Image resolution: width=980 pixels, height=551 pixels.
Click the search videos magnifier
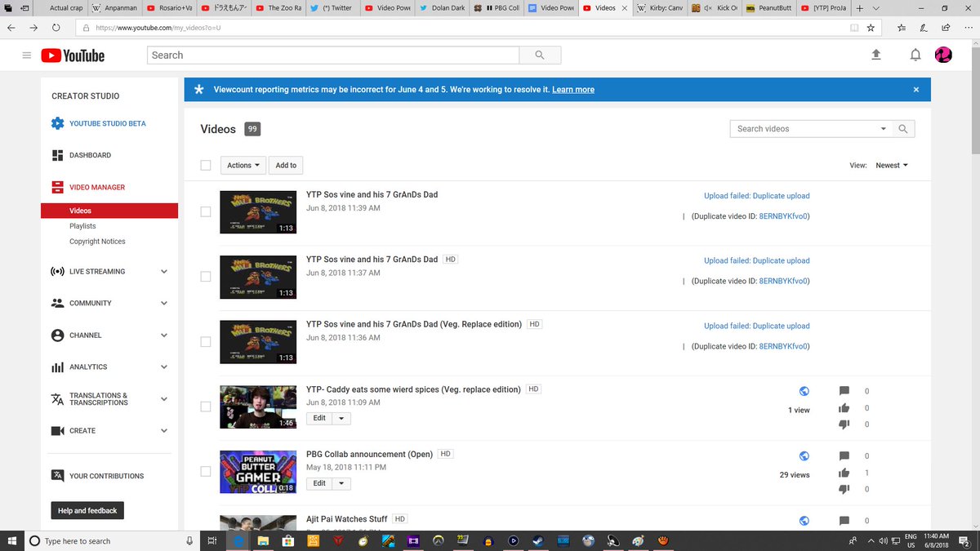coord(903,129)
